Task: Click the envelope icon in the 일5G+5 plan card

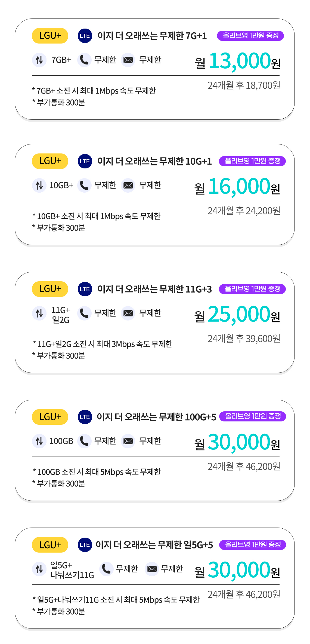Action: click(152, 569)
